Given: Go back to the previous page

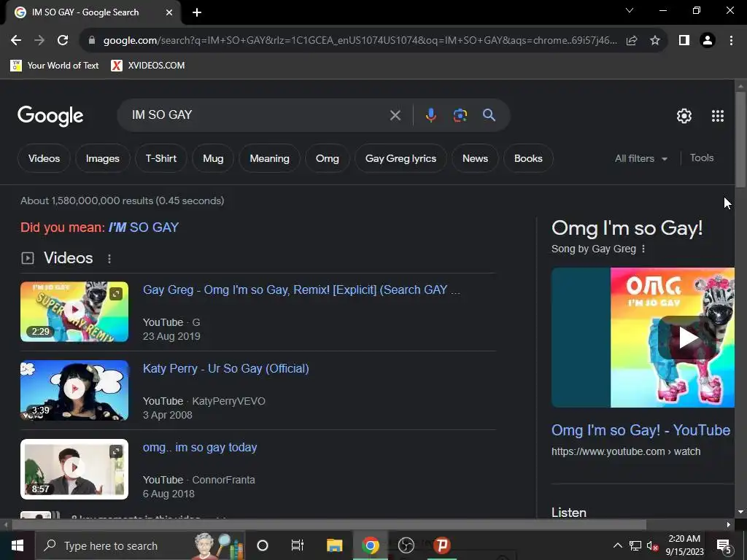Looking at the screenshot, I should [x=16, y=41].
